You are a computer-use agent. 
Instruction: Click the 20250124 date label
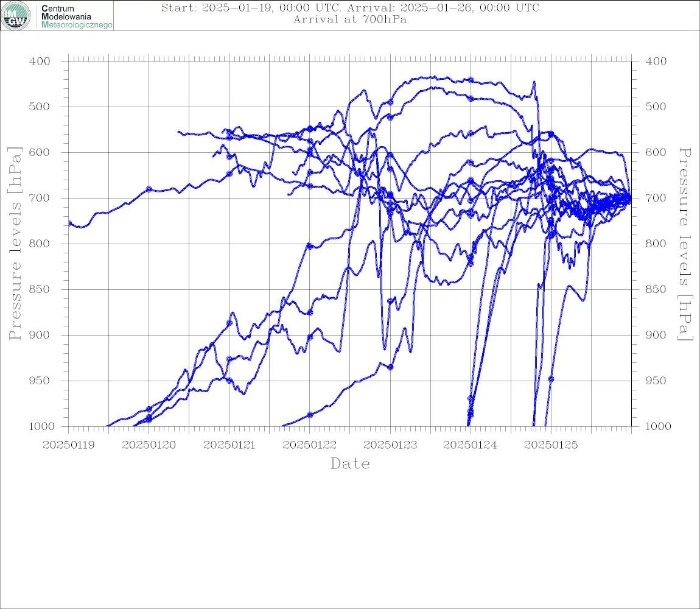click(471, 445)
